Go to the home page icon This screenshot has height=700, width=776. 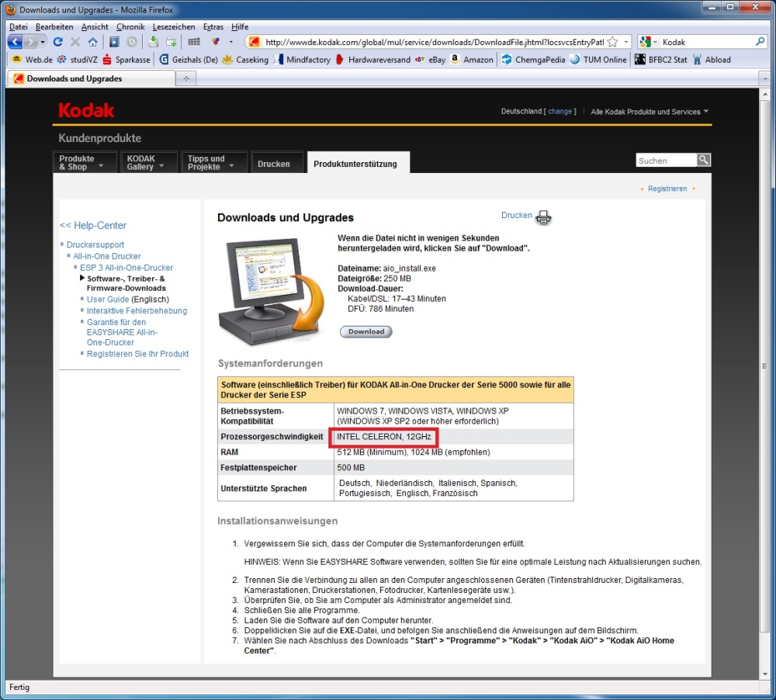(92, 42)
